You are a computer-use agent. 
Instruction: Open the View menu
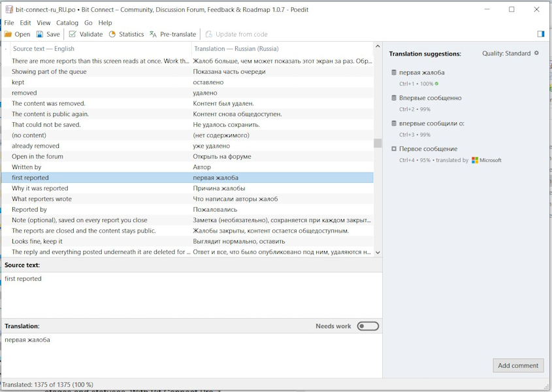point(44,23)
